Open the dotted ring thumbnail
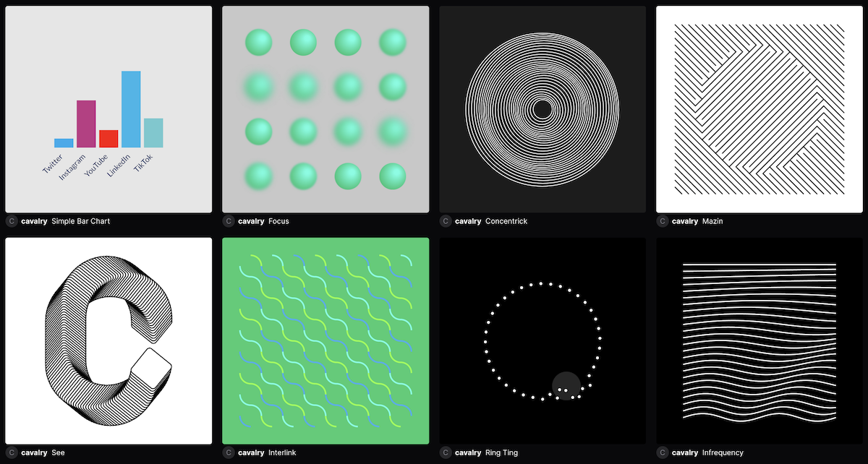 (x=542, y=340)
